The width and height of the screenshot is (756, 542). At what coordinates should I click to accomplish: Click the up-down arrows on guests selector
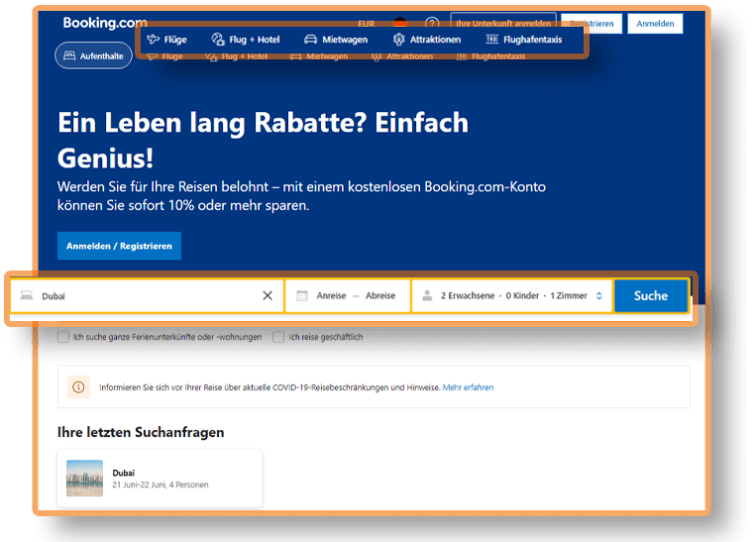tap(598, 295)
